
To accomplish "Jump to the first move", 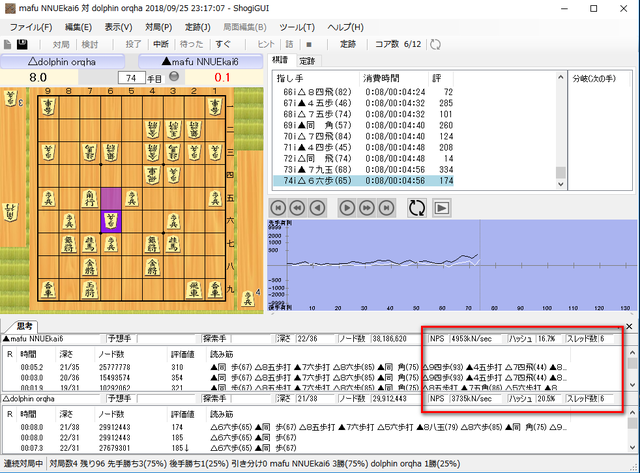I will [278, 208].
